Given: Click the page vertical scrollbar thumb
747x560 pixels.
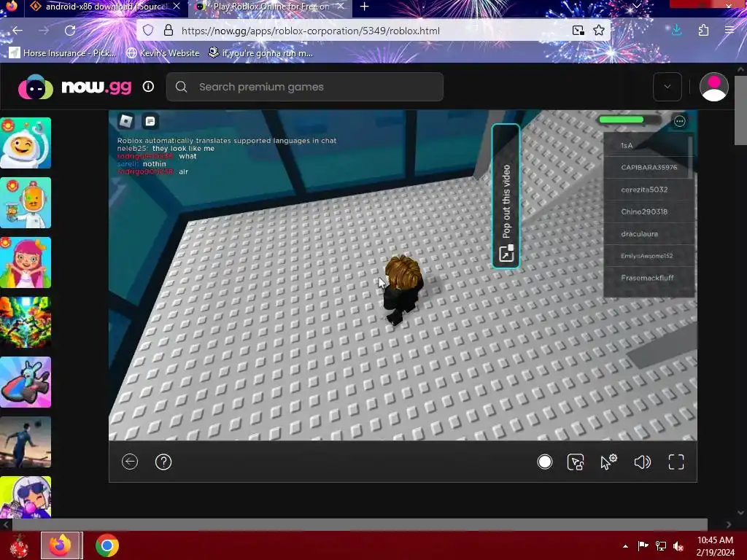Looking at the screenshot, I should point(741,109).
